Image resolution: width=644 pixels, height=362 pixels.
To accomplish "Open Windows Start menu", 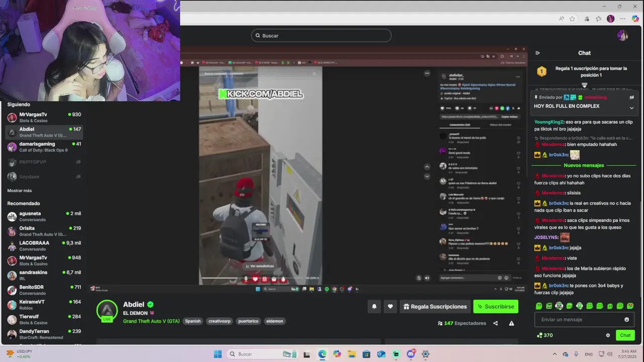I will click(217, 354).
